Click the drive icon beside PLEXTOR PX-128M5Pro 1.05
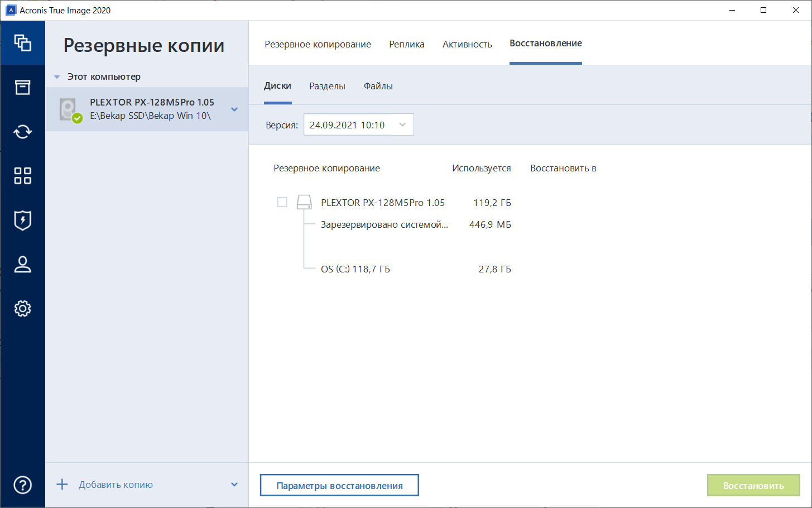This screenshot has width=812, height=508. [304, 202]
